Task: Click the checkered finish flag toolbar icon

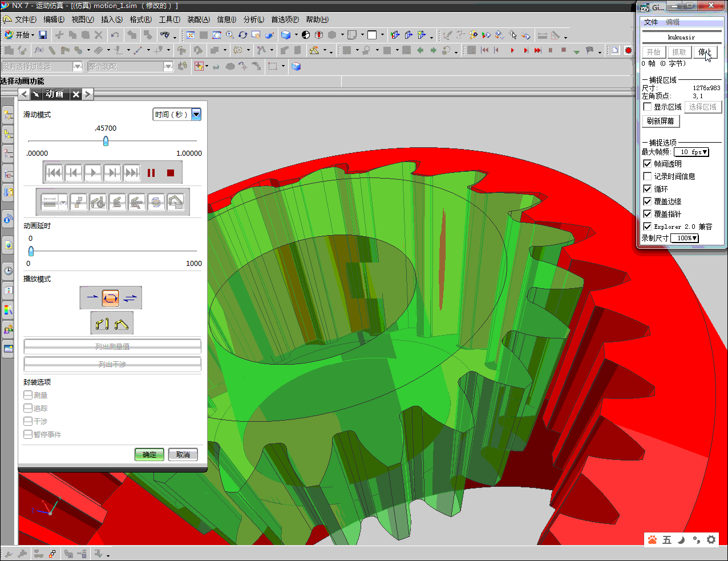Action: [x=590, y=50]
